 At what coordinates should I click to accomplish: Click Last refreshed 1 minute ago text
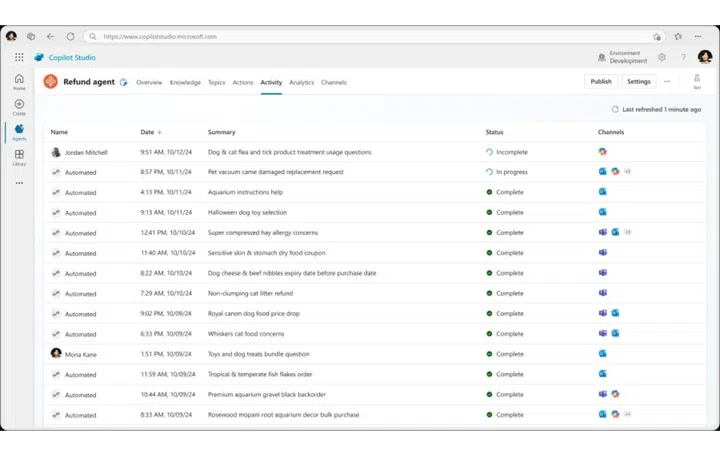tap(661, 109)
